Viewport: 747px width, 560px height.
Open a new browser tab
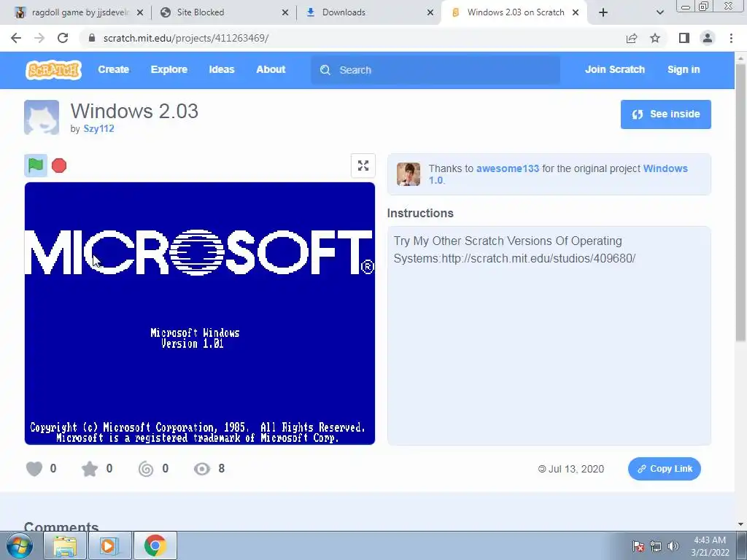click(603, 13)
